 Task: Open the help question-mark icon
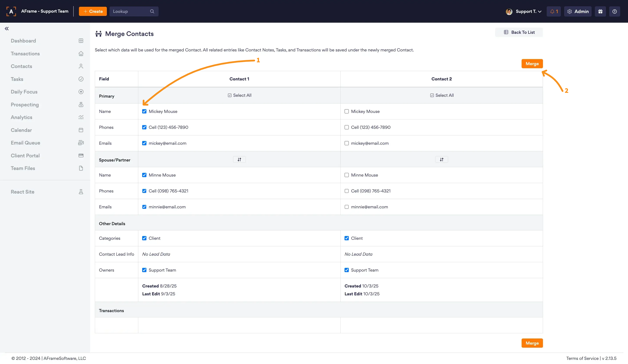tap(614, 12)
